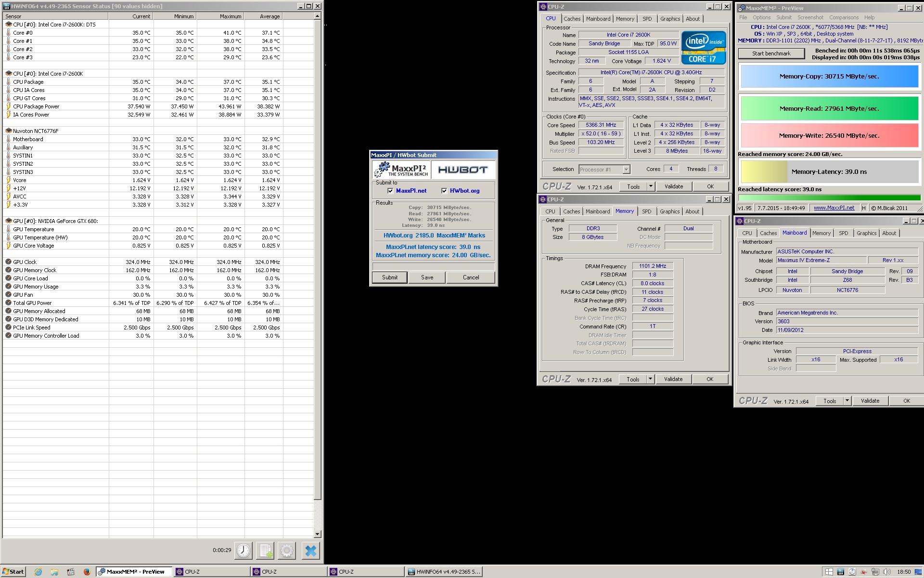Image resolution: width=924 pixels, height=578 pixels.
Task: Switch to HWiNFO64 taskbar window
Action: pyautogui.click(x=444, y=572)
